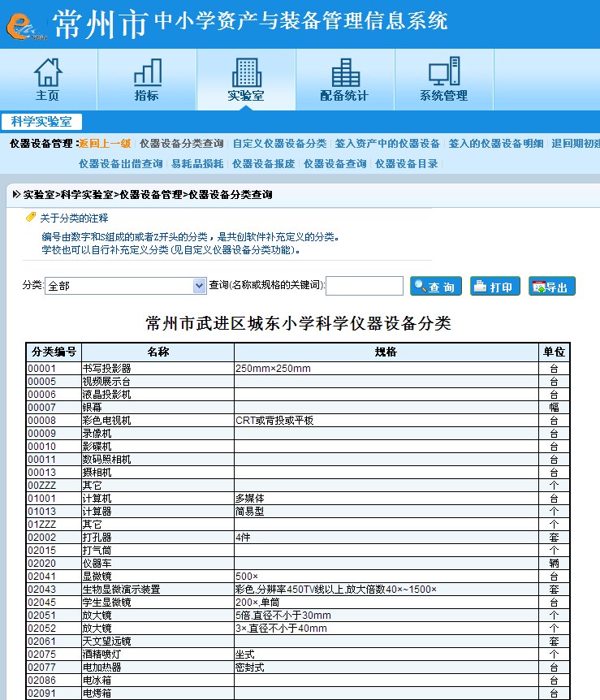This screenshot has height=700, width=600.
Task: Select the 银幕 cell
Action: pyautogui.click(x=158, y=408)
